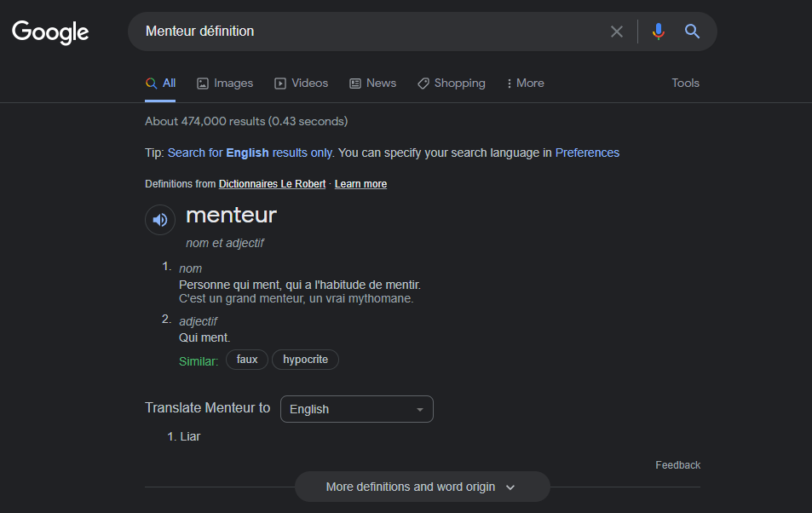The image size is (812, 513).
Task: Open the News tab
Action: point(373,83)
